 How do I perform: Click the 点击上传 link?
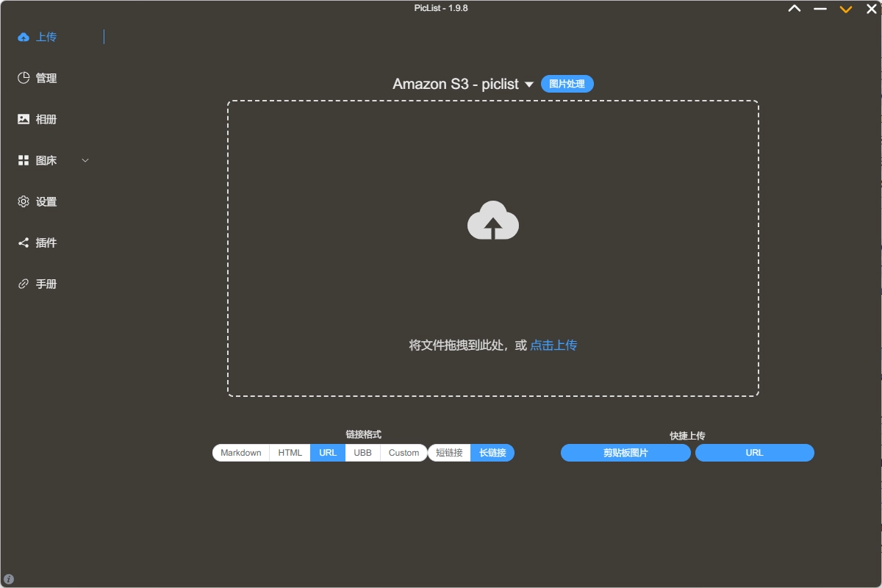pyautogui.click(x=553, y=345)
